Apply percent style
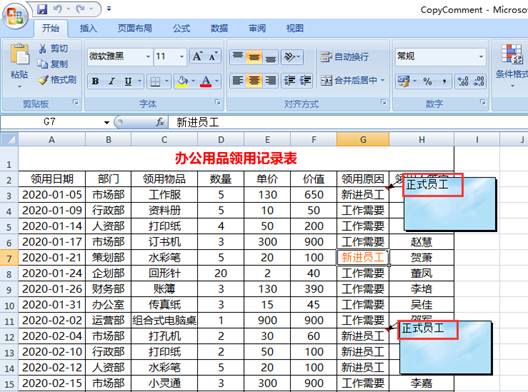The width and height of the screenshot is (528, 392). click(x=427, y=81)
